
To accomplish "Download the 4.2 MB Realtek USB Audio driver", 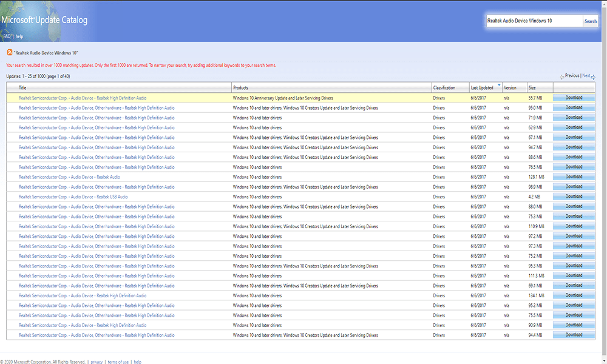I will click(574, 197).
